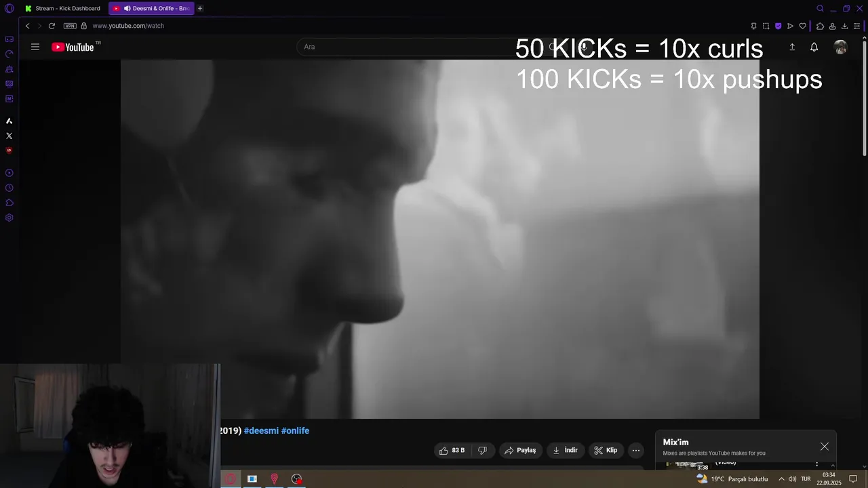The width and height of the screenshot is (868, 488).
Task: Open GX Cleaner icon in sidebar
Action: pyautogui.click(x=9, y=69)
